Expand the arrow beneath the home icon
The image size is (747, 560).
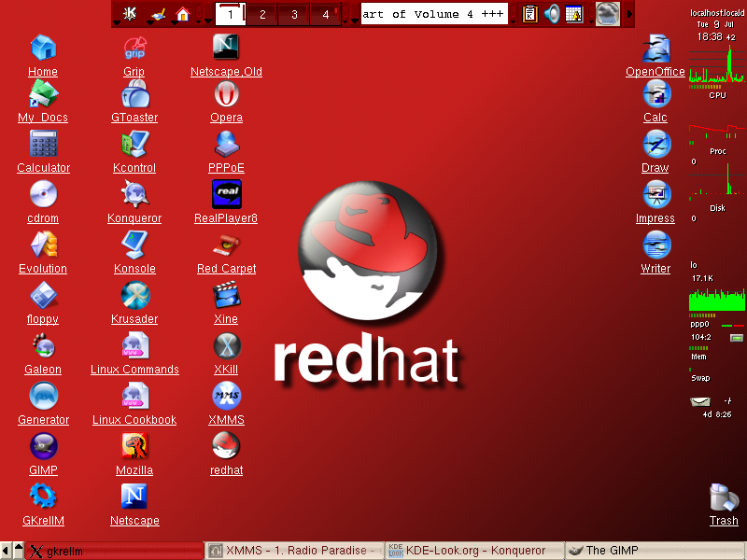click(x=175, y=21)
